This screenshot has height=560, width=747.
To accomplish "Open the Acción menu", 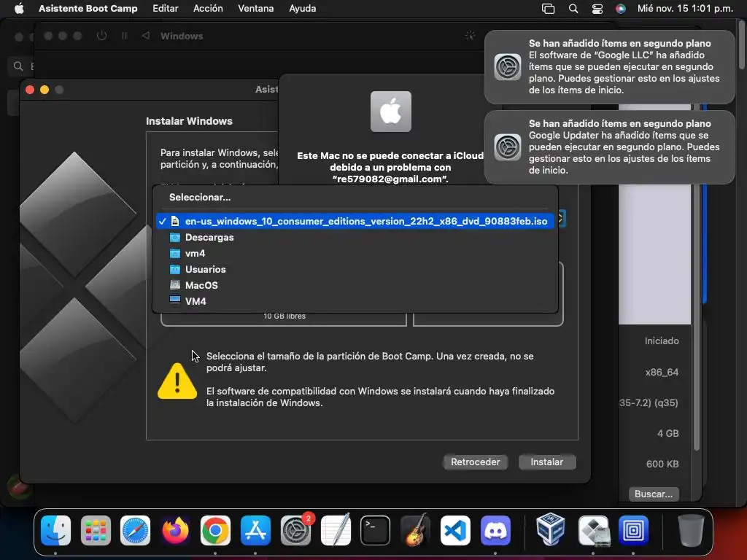I will coord(208,8).
